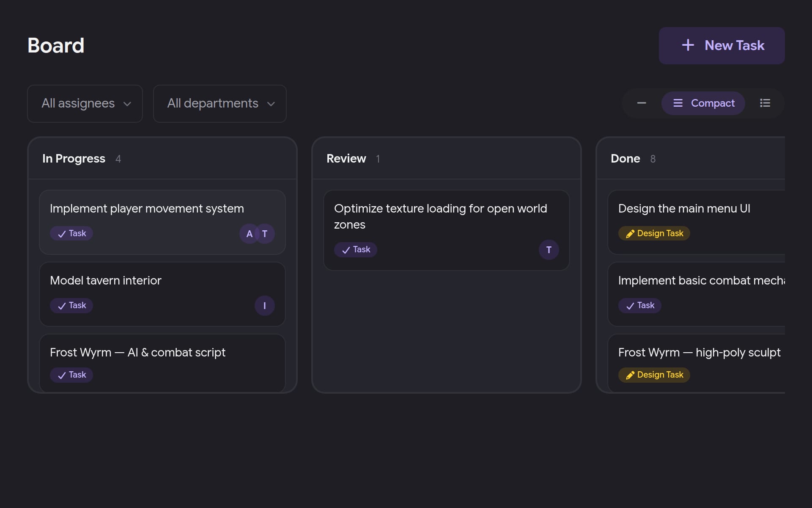Click assignee avatar I on tavern interior card

click(265, 306)
